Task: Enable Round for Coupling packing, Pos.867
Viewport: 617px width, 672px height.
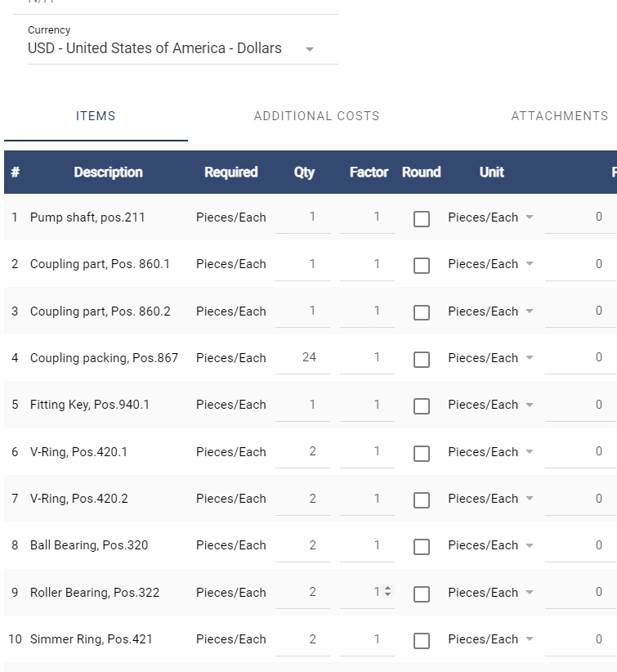Action: (x=422, y=360)
